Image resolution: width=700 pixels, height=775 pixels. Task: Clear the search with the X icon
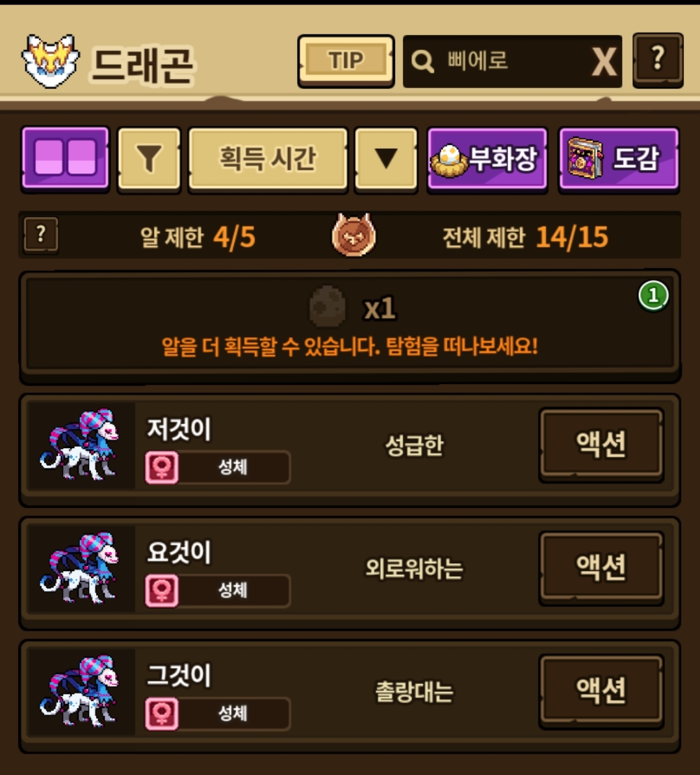604,62
